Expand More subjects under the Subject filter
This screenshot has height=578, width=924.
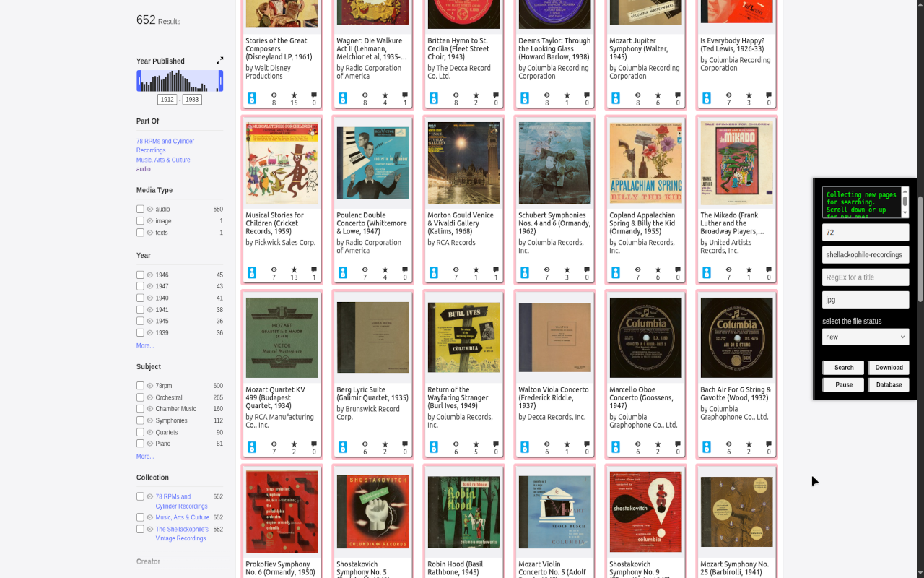pyautogui.click(x=145, y=456)
